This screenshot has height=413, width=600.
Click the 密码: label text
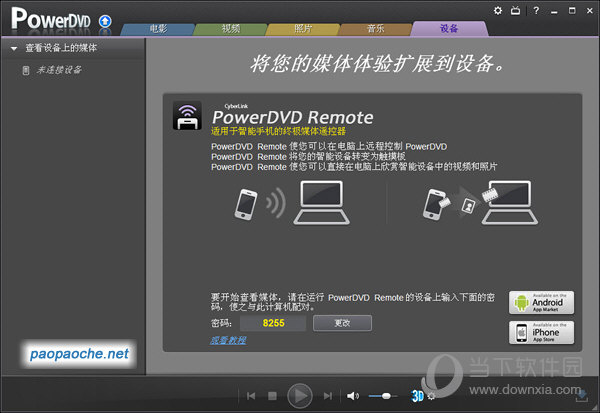pyautogui.click(x=222, y=323)
